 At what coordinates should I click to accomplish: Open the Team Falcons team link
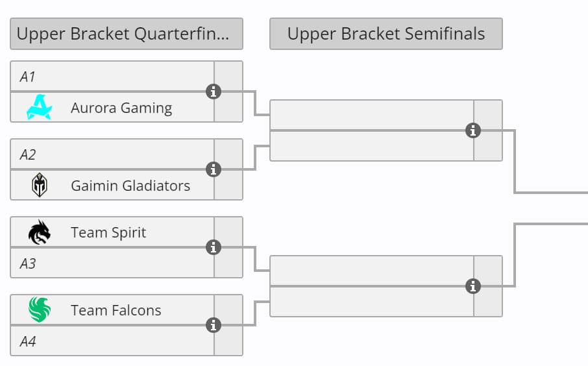116,310
